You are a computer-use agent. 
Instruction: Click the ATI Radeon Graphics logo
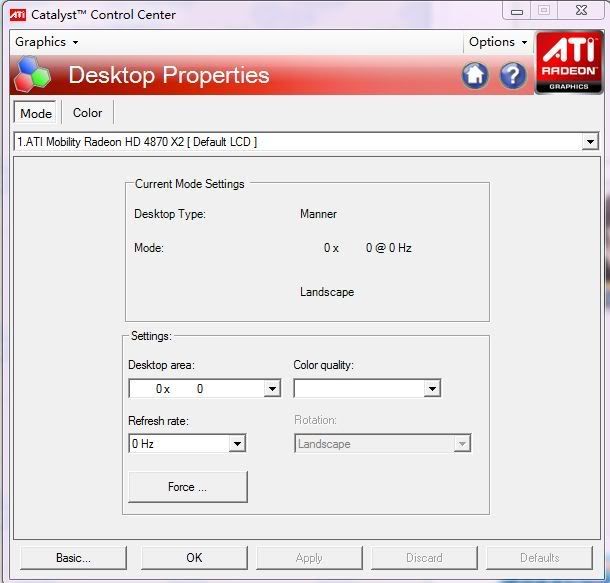pyautogui.click(x=568, y=62)
